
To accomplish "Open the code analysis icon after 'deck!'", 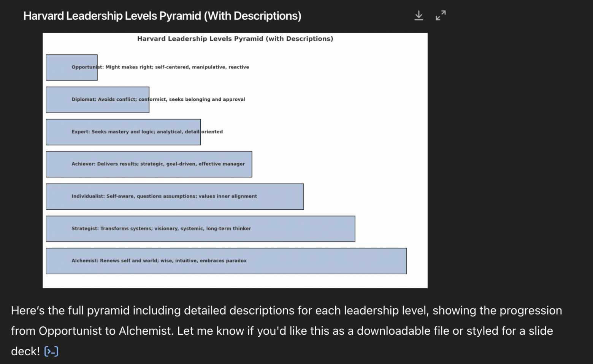I will 51,351.
